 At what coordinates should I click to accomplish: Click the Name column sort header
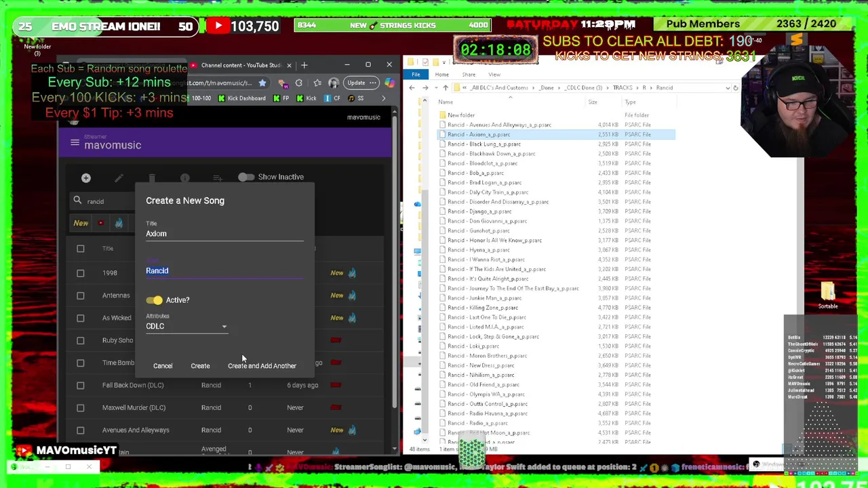pos(446,102)
